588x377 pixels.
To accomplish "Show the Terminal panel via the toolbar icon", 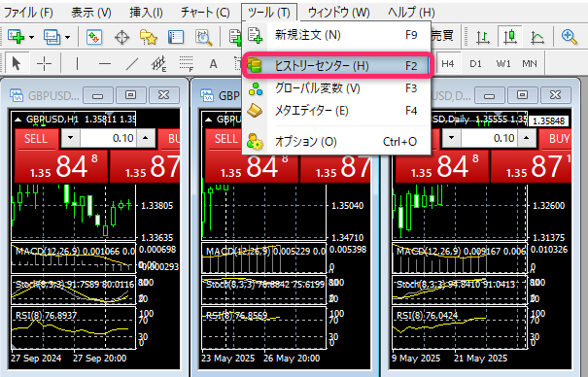I will [x=176, y=37].
